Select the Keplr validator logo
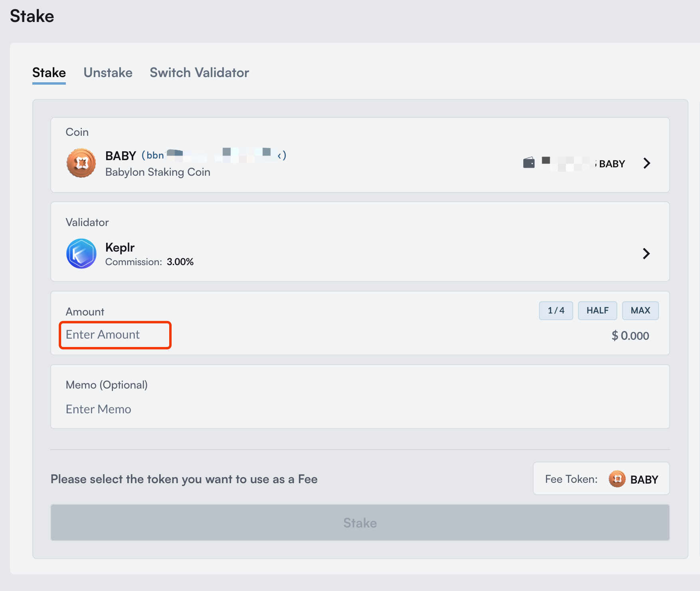 click(81, 254)
